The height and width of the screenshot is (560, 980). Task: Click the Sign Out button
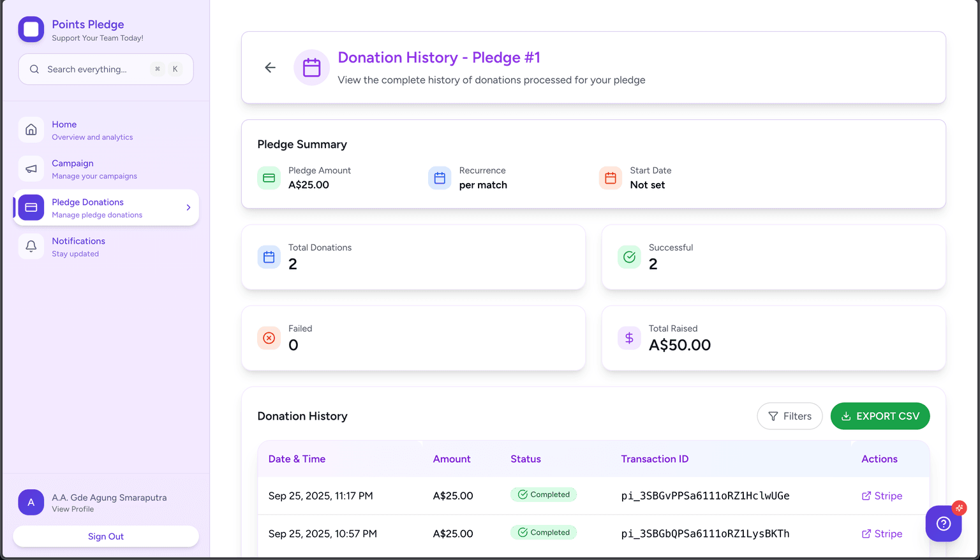[x=106, y=536]
